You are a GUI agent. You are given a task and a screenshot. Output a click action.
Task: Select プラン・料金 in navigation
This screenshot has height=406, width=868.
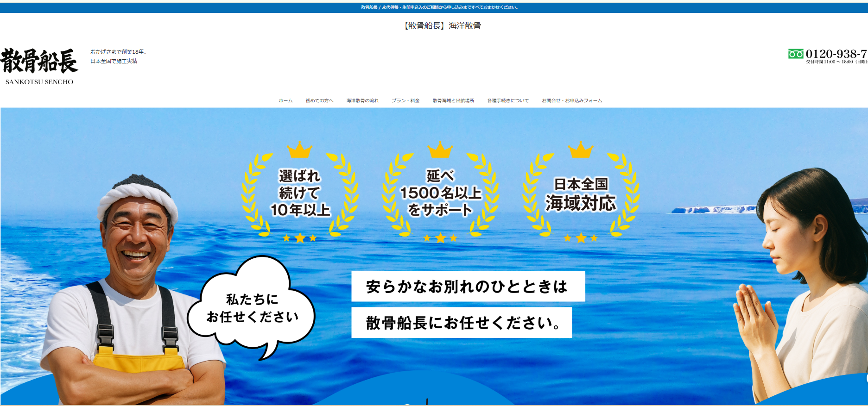pos(405,100)
